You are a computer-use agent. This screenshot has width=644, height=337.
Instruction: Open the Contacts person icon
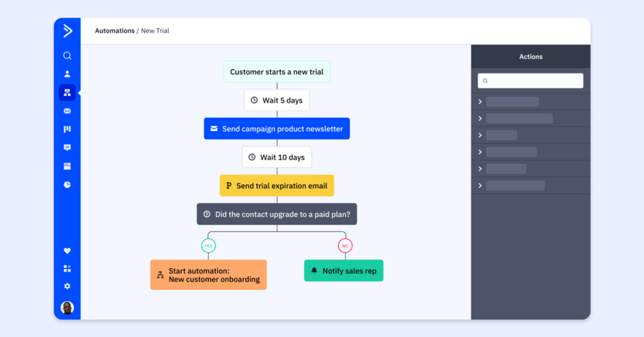click(x=67, y=74)
